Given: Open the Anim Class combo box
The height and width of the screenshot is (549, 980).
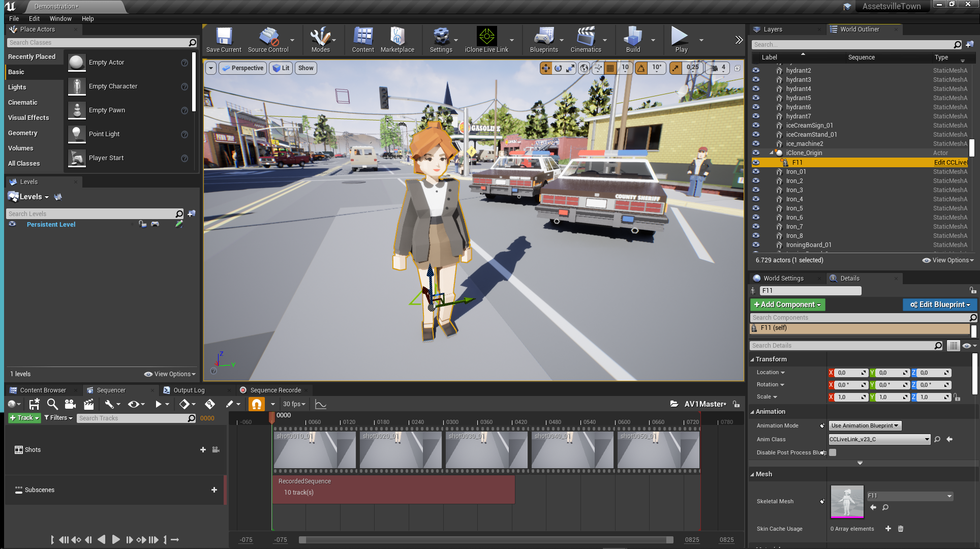Looking at the screenshot, I should click(x=879, y=439).
